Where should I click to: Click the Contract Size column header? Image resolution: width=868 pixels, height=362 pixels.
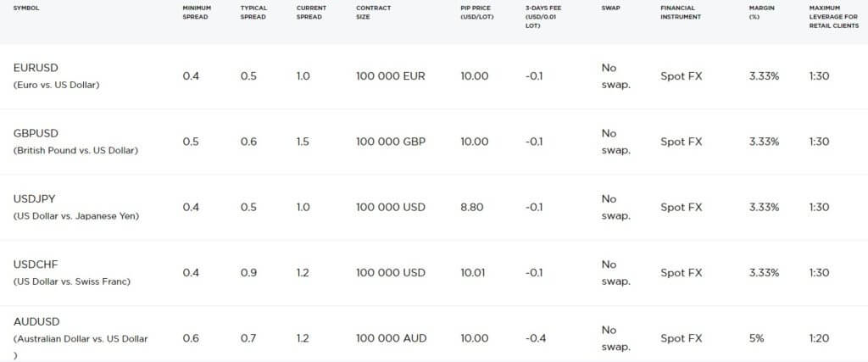point(373,13)
